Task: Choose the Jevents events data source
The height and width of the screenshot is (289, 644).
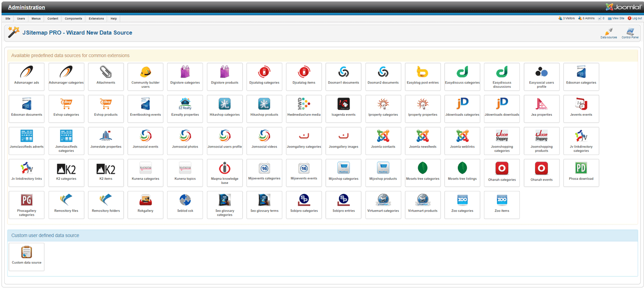Action: (x=581, y=109)
